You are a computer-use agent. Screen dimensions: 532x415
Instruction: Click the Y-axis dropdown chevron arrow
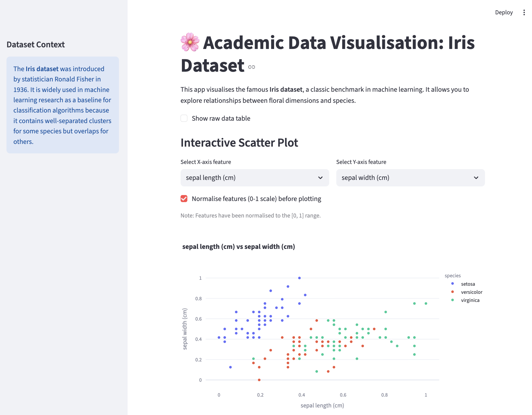(x=476, y=178)
